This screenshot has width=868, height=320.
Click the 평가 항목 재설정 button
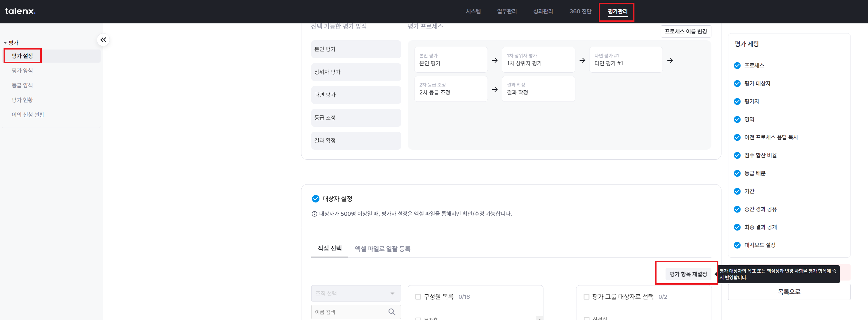(x=688, y=274)
